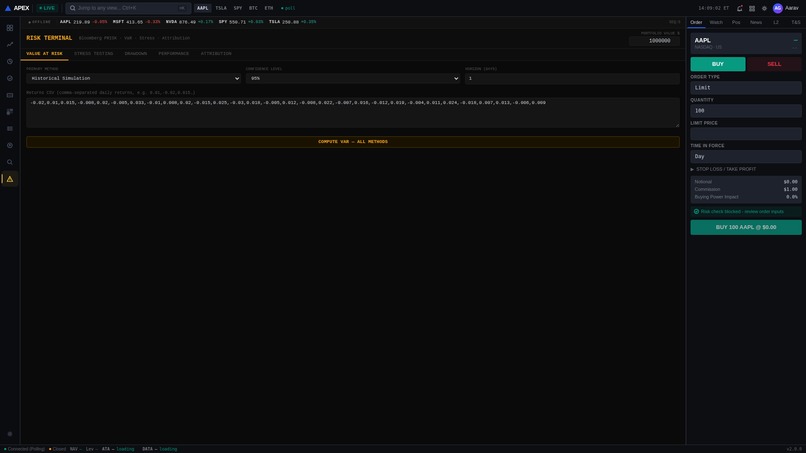The width and height of the screenshot is (806, 453).
Task: Open the 95% confidence level dropdown
Action: click(353, 78)
